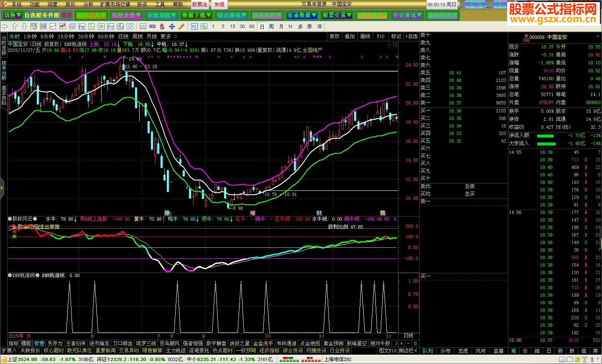
Task: Open the line chart toolbar icon
Action: pyautogui.click(x=53, y=26)
